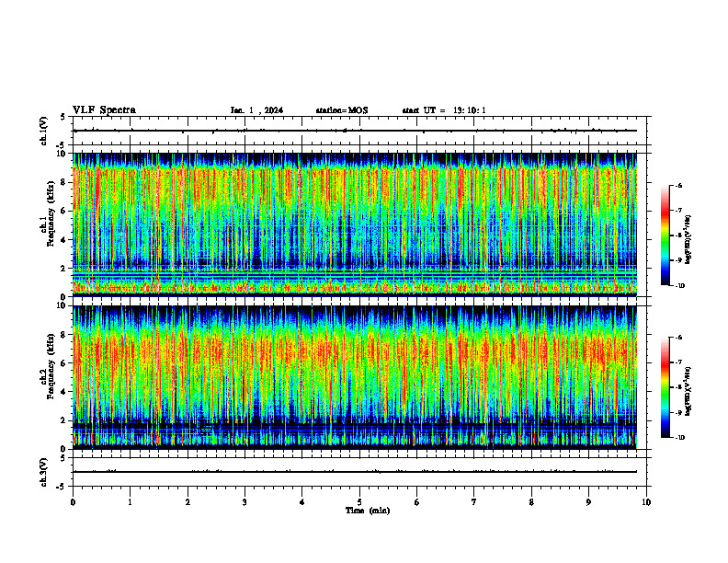Click the ch.1 spectrogram color scale bar
The width and height of the screenshot is (728, 563).
665,236
